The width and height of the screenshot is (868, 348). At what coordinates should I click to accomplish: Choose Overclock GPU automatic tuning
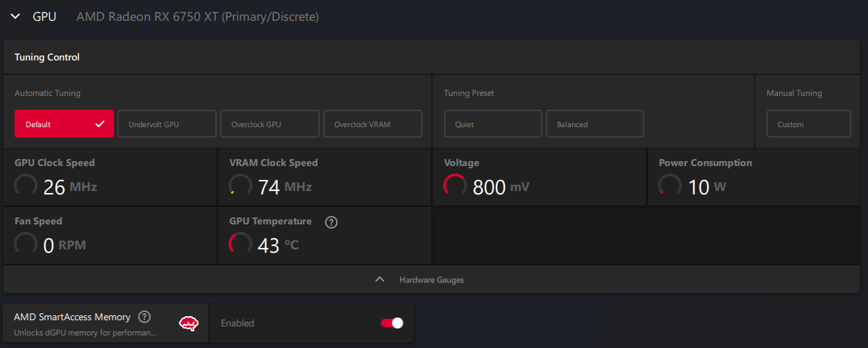pos(270,124)
